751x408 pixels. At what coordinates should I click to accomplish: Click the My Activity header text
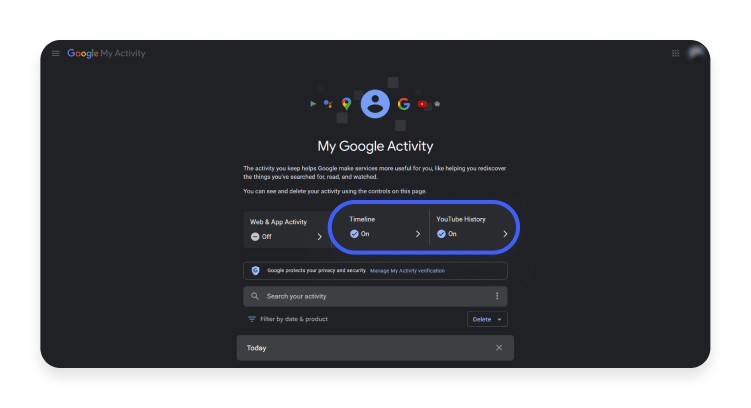pos(123,53)
